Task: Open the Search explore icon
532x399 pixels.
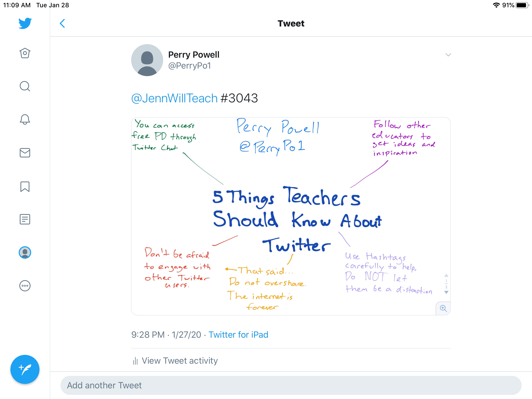Action: [x=25, y=86]
